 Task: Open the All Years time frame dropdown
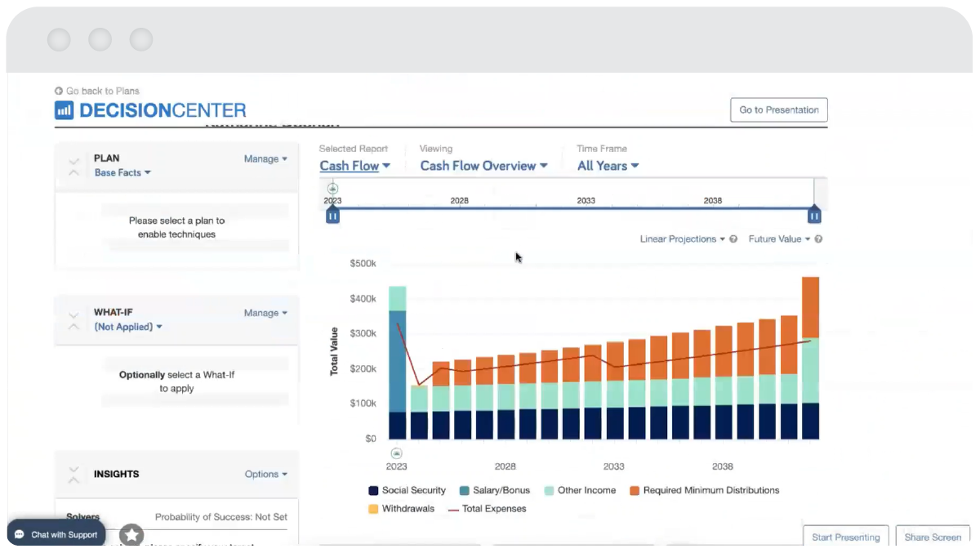click(x=608, y=166)
